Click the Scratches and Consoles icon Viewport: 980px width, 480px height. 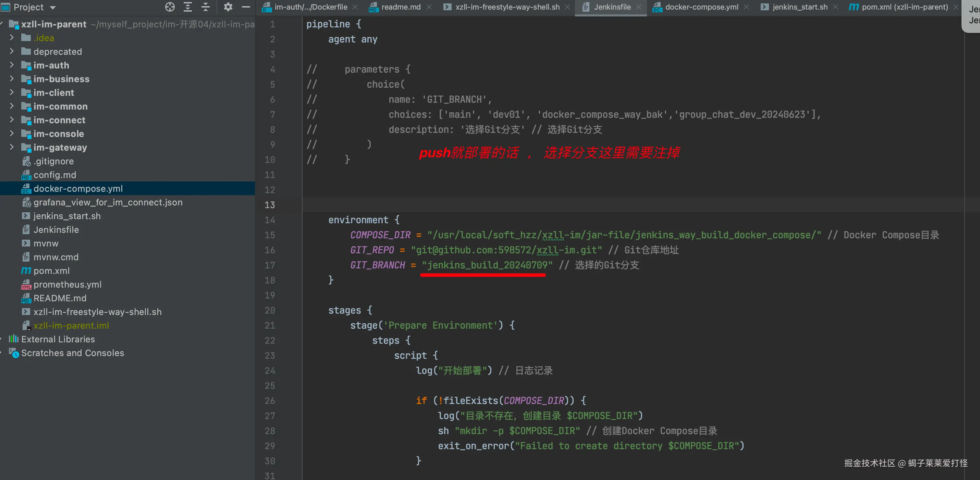point(14,353)
